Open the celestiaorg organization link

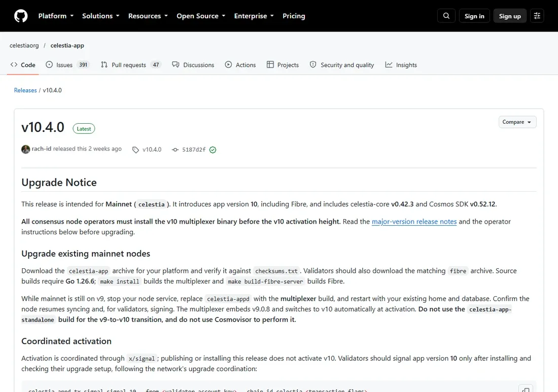coord(24,46)
